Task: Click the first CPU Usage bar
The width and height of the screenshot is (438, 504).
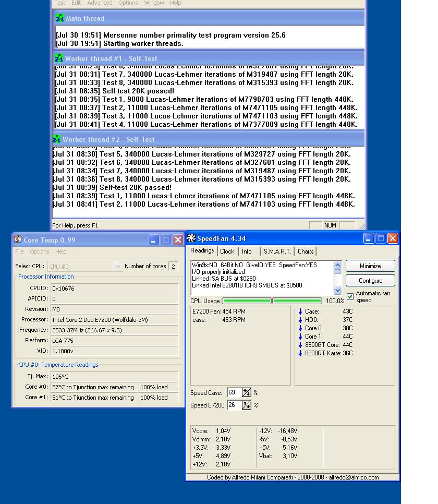Action: click(x=247, y=301)
